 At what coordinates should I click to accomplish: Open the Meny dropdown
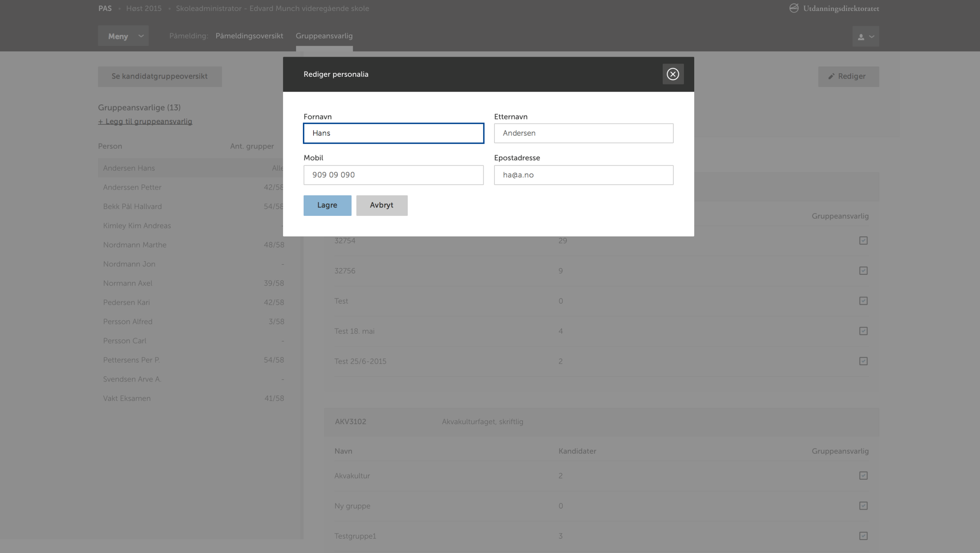[x=123, y=36]
